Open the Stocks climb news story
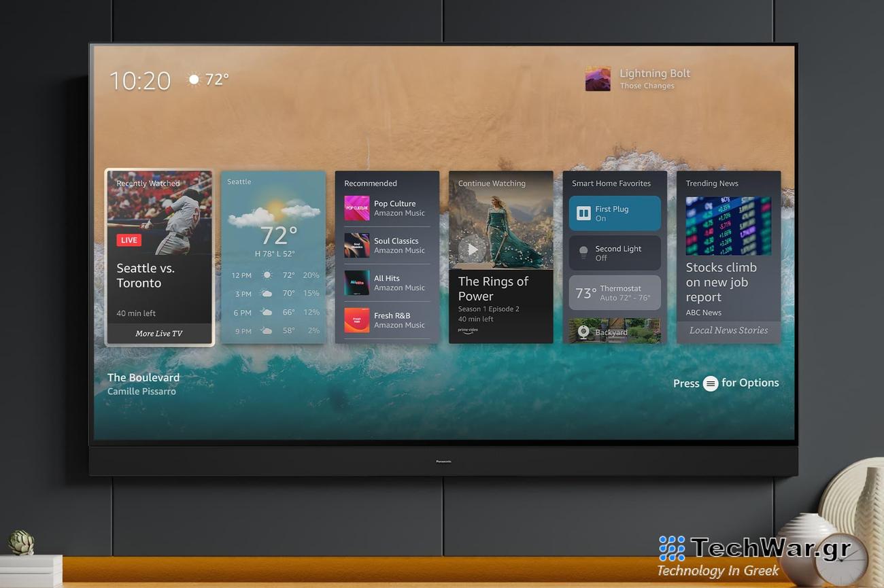Viewport: 884px width, 588px height. click(721, 282)
